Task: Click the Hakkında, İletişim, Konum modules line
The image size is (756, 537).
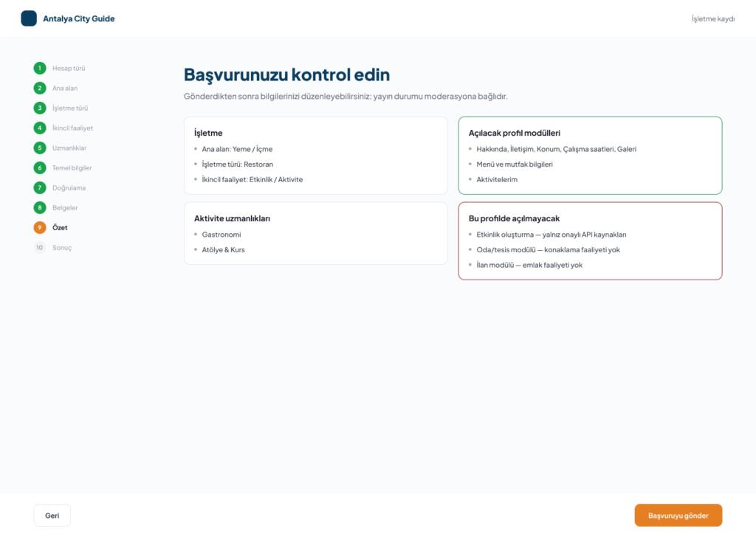Action: [x=557, y=149]
